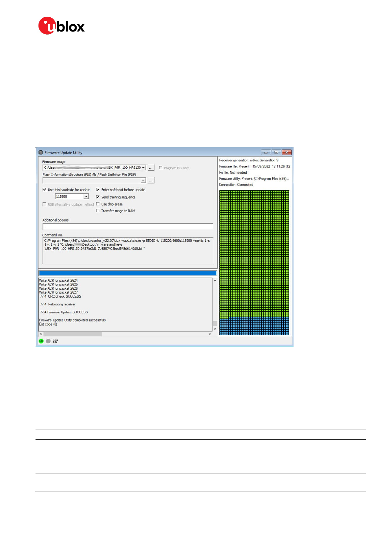392x554 pixels.
Task: Click the 'Exit code (0)' log line
Action: point(48,324)
